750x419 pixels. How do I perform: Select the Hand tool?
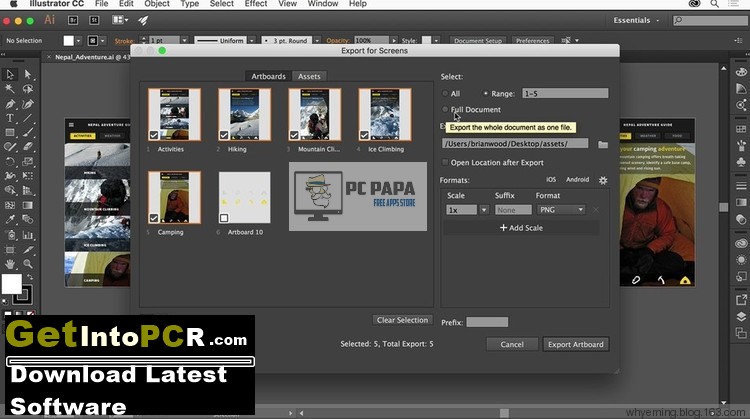10,264
